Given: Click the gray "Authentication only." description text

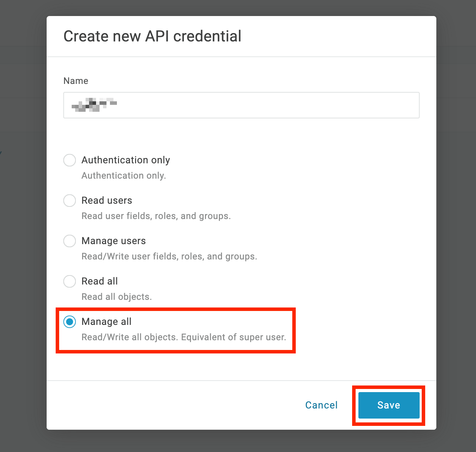Looking at the screenshot, I should tap(124, 176).
